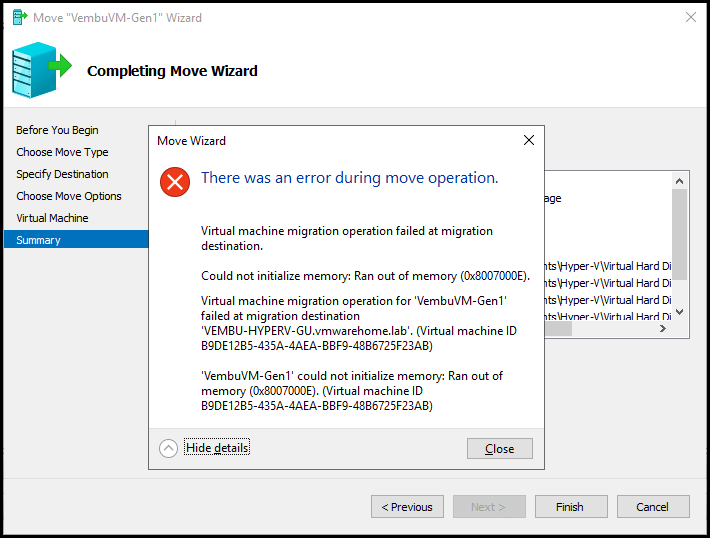Click the 'Move Wizard' dialog title

coord(192,141)
